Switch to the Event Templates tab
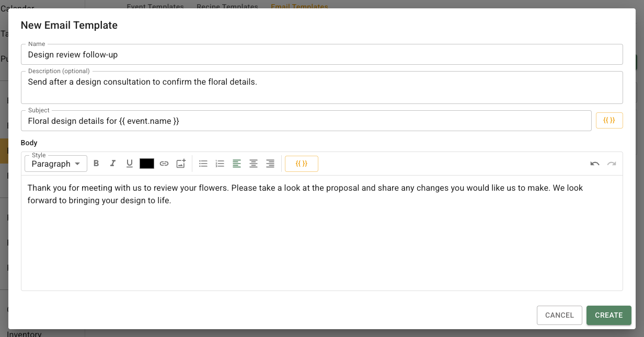644x337 pixels. 155,7
